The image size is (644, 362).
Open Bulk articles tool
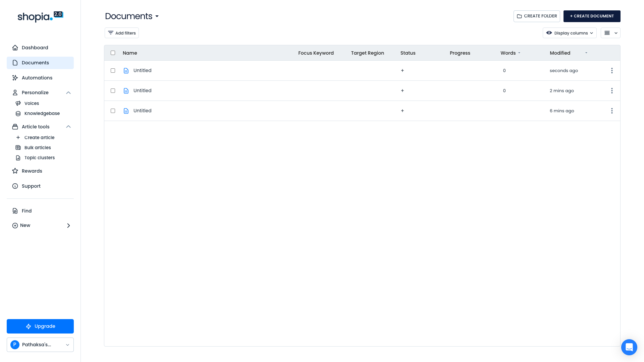tap(38, 148)
